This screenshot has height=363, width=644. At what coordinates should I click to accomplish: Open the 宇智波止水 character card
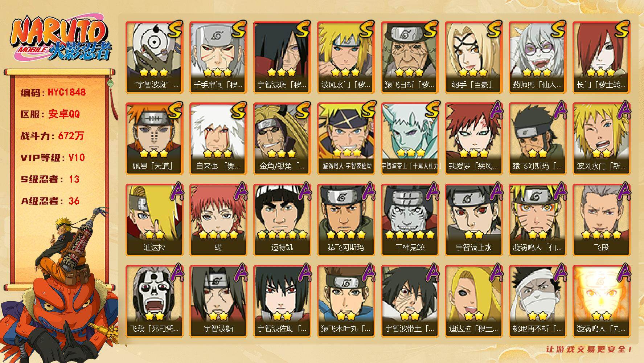click(473, 220)
